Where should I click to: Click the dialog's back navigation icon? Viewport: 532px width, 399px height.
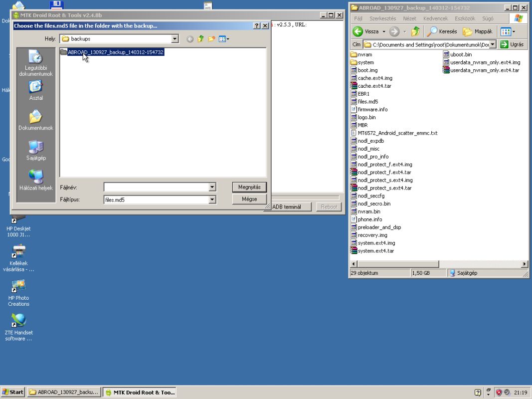tap(190, 39)
